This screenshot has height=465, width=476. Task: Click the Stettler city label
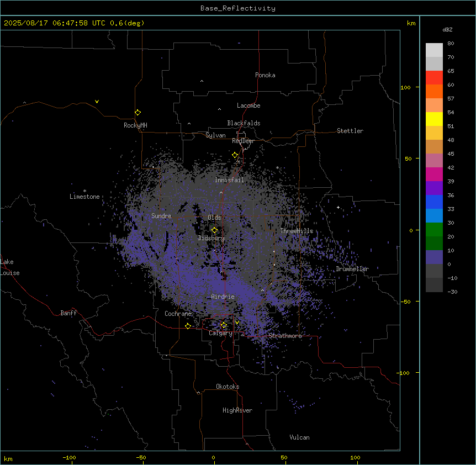(x=350, y=131)
